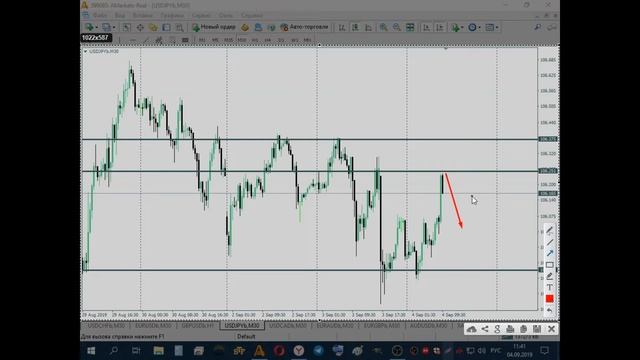640x360 pixels.
Task: Copy screenshot to clipboard
Action: (523, 329)
